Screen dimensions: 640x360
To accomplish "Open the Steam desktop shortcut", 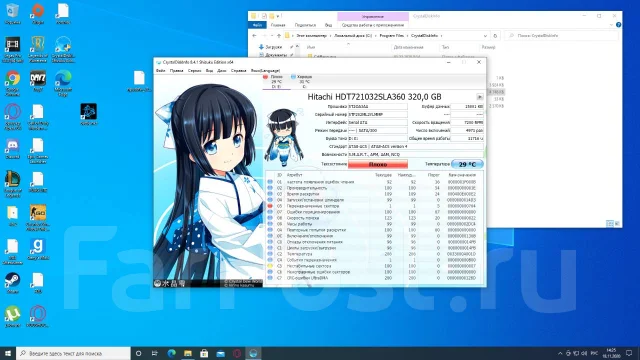I will tap(13, 283).
